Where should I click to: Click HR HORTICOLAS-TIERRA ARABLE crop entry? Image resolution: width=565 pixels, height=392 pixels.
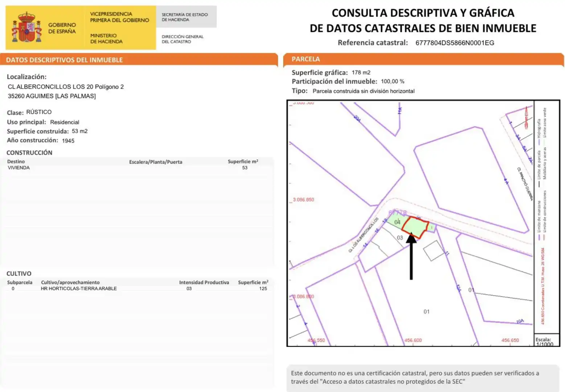(79, 289)
